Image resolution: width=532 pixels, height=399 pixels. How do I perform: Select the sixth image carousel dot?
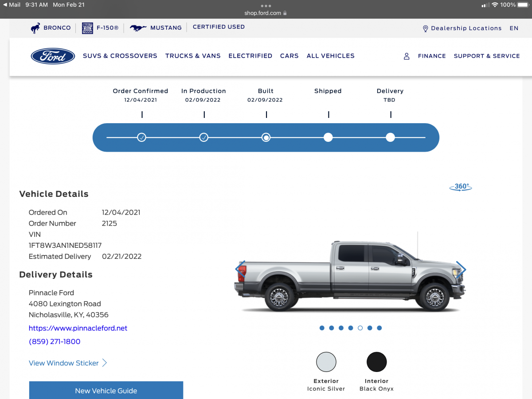pyautogui.click(x=370, y=328)
